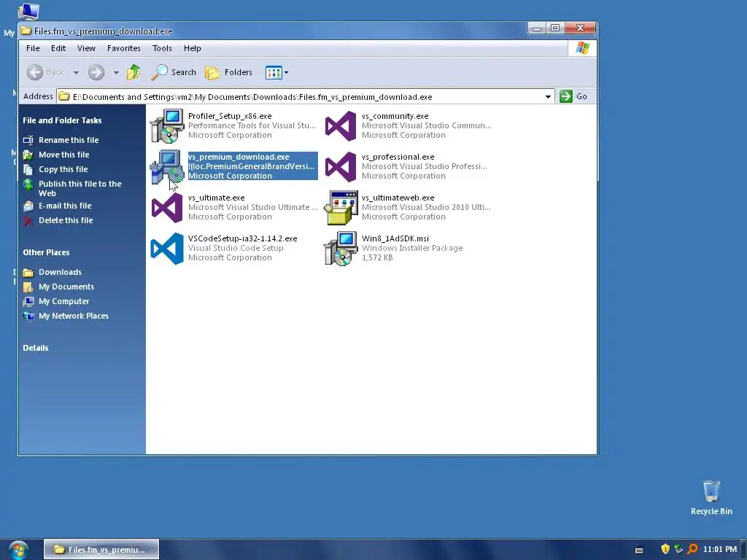Click the Up folder toolbar icon

134,72
